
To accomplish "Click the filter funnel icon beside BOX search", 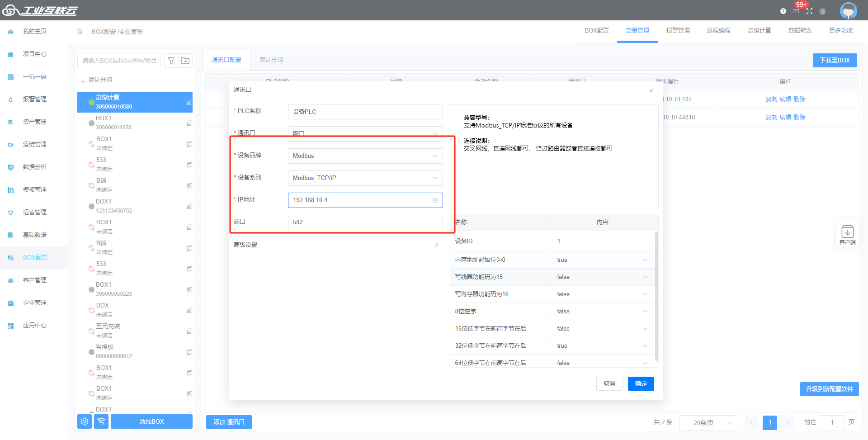I will tap(171, 61).
